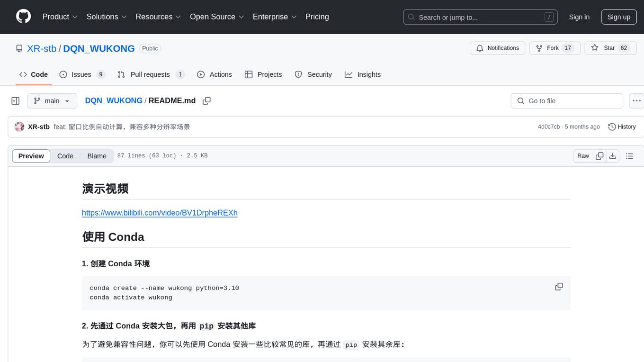Expand the Enterprise menu
644x362 pixels.
coord(275,17)
